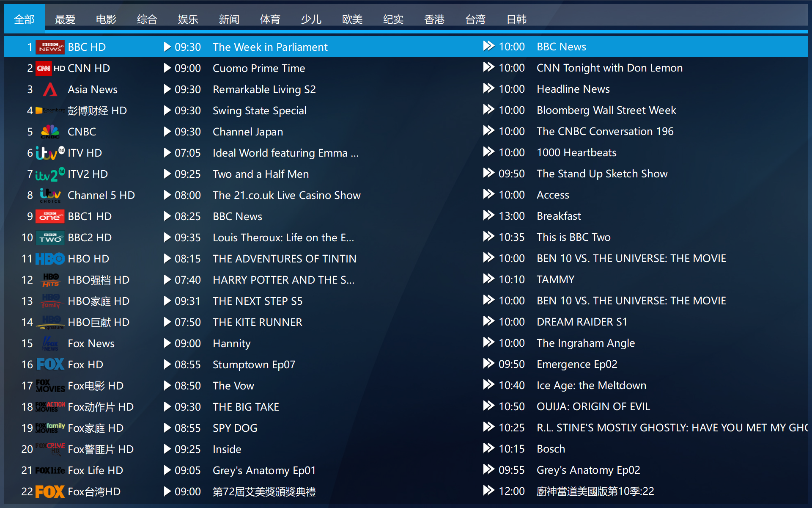Click the Bloomberg 彭博财经 logo
812x508 pixels.
point(50,110)
